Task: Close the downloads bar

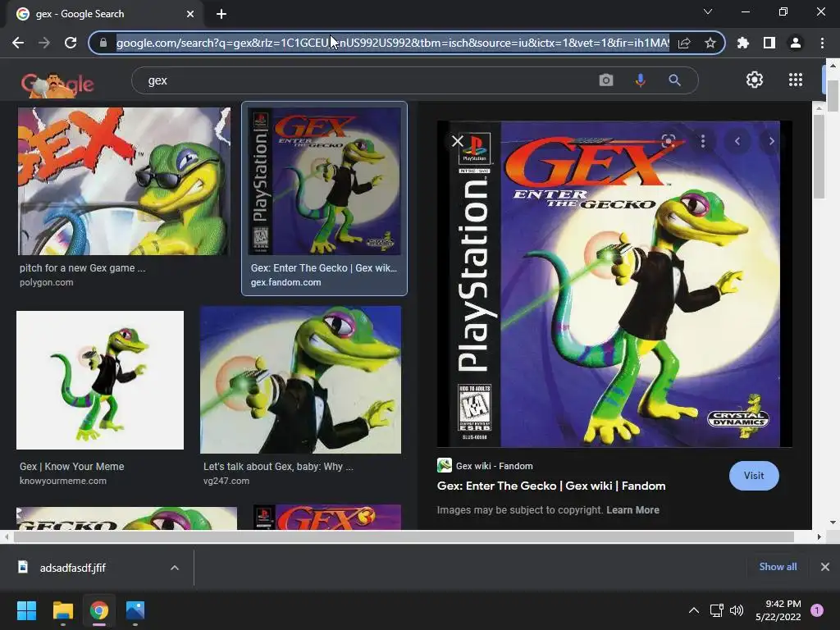Action: 825,567
